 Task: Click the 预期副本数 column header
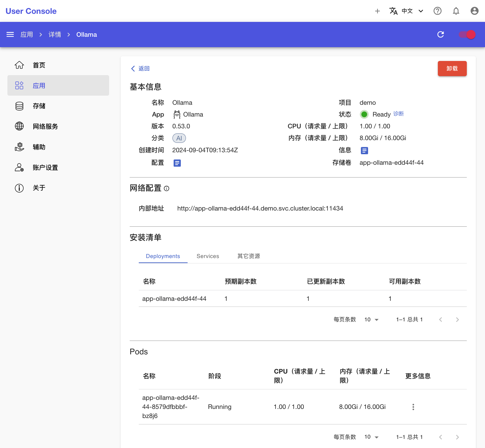240,282
